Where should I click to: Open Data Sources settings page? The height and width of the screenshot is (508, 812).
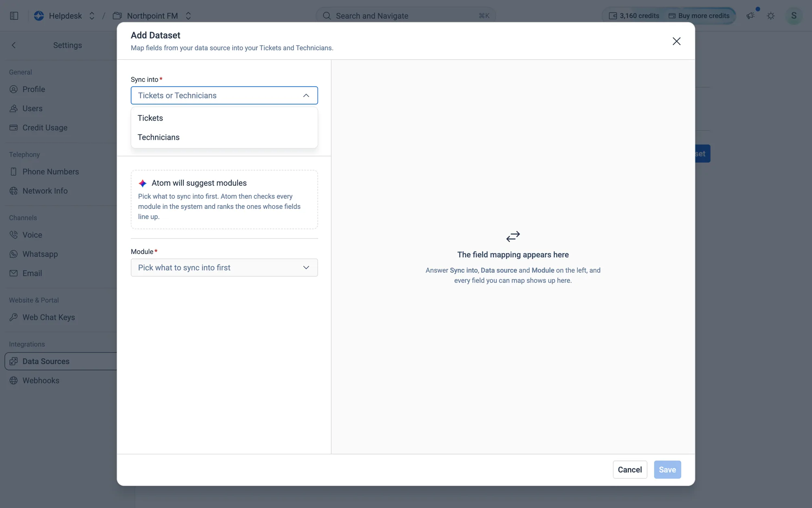coord(61,361)
